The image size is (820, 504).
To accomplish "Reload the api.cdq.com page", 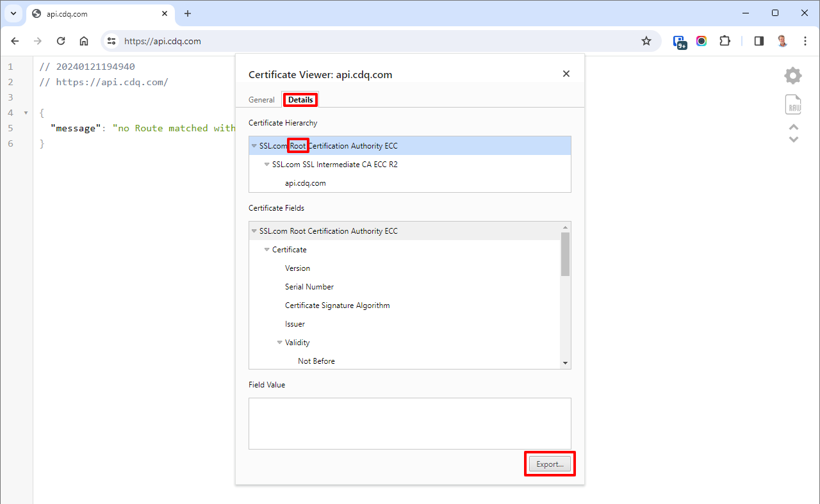I will click(x=61, y=41).
